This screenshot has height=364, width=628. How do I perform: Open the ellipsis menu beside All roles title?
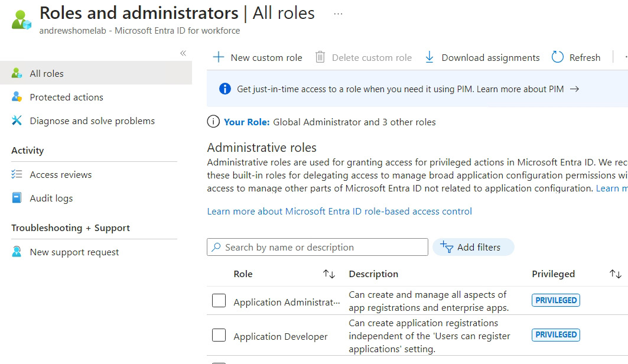click(x=338, y=14)
